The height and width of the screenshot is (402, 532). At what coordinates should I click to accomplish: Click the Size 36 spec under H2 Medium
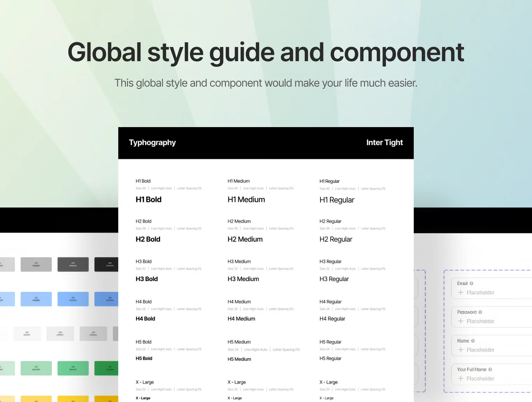(x=232, y=229)
